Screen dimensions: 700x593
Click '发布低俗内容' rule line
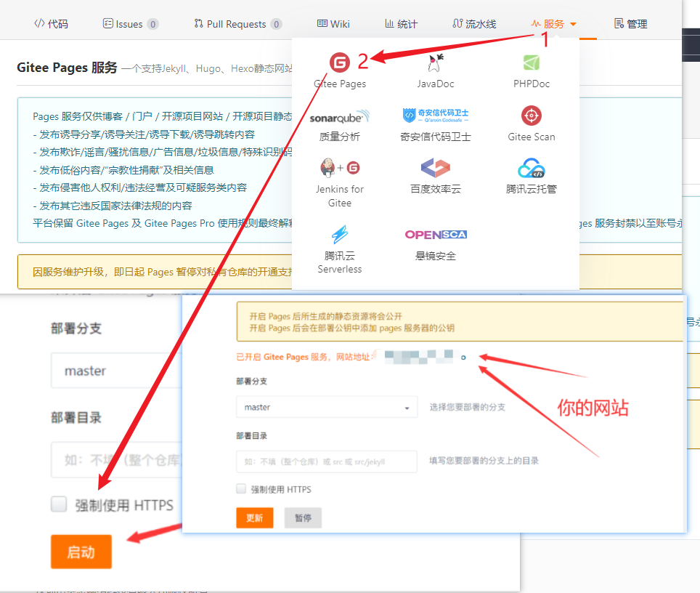point(123,170)
